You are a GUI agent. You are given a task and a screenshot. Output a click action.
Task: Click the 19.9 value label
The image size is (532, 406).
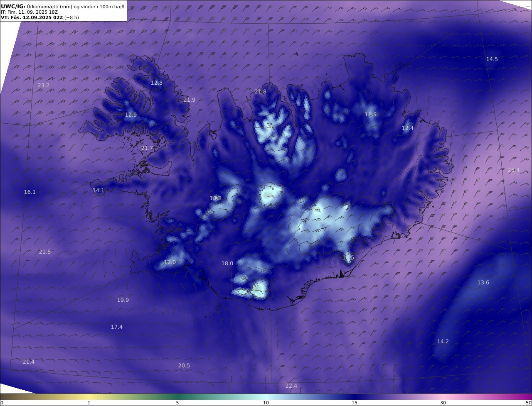[123, 300]
